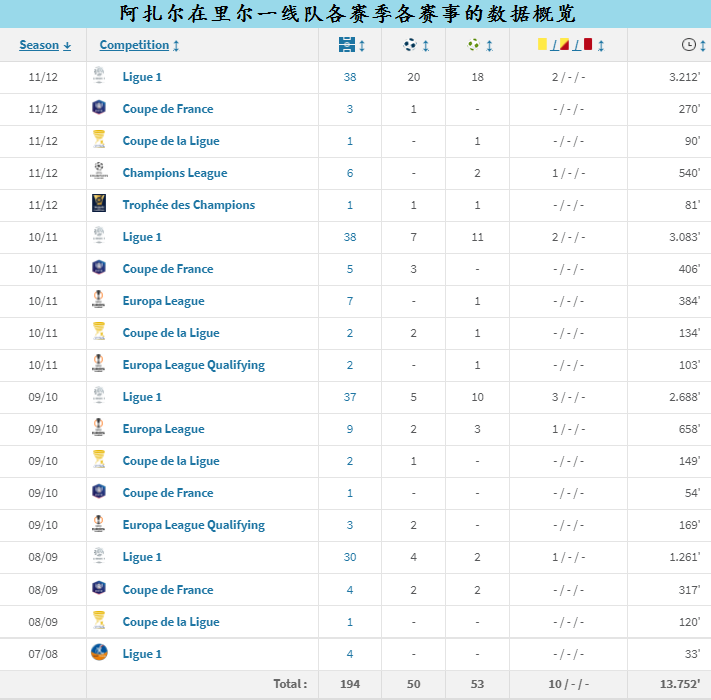This screenshot has width=711, height=700.
Task: Click the yellow card icon in header
Action: (x=543, y=45)
